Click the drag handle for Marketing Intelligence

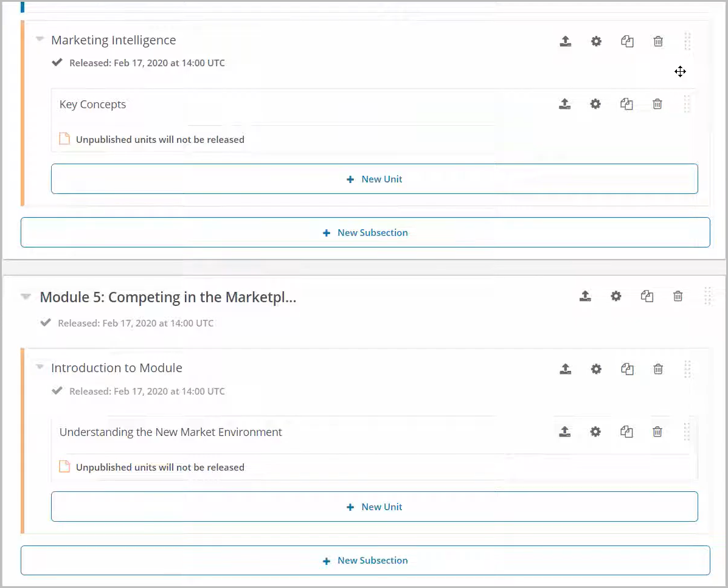(x=688, y=41)
